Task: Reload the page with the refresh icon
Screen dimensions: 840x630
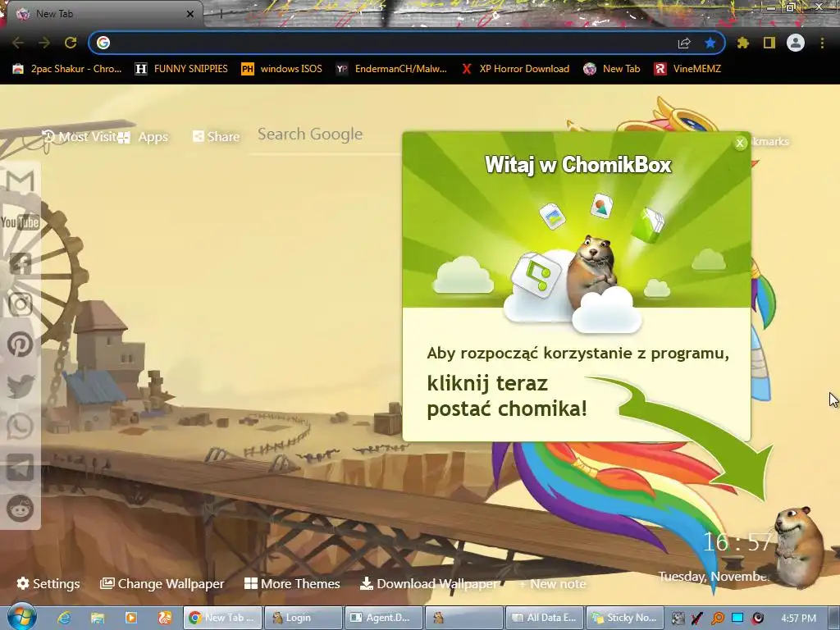Action: tap(71, 43)
